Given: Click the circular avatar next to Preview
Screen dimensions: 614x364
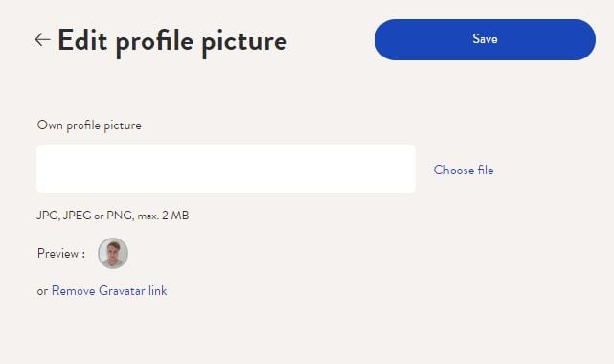Looking at the screenshot, I should pos(113,253).
